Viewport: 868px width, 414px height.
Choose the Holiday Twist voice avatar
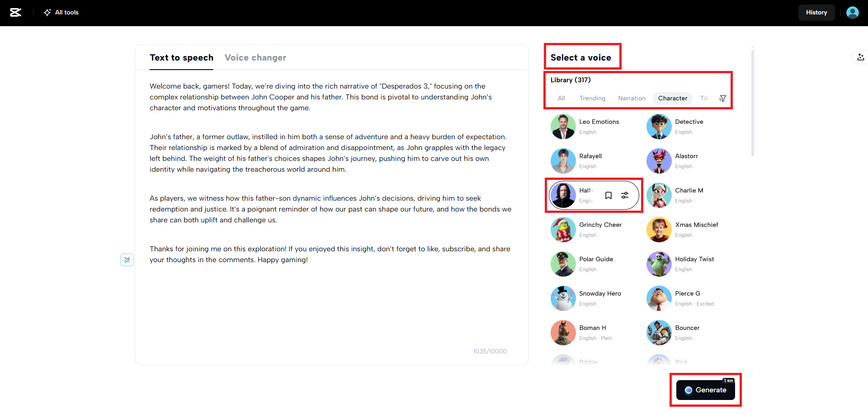659,264
